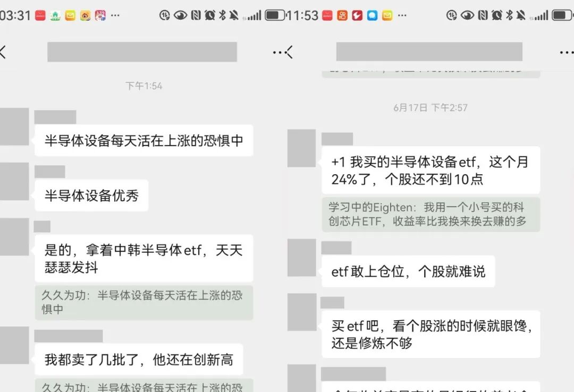Tap the orange app icon beside 11:53
The width and height of the screenshot is (574, 392).
pyautogui.click(x=342, y=15)
